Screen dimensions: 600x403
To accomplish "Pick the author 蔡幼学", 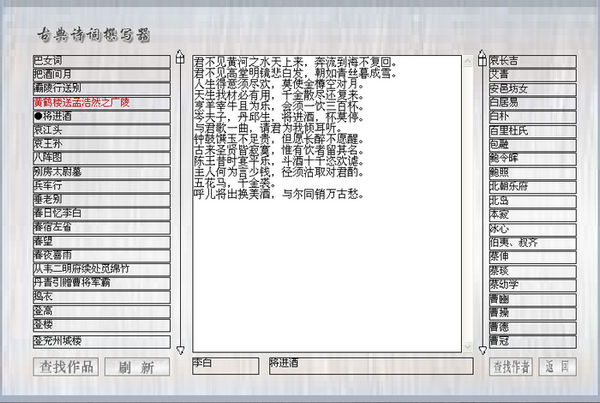I will pos(533,285).
